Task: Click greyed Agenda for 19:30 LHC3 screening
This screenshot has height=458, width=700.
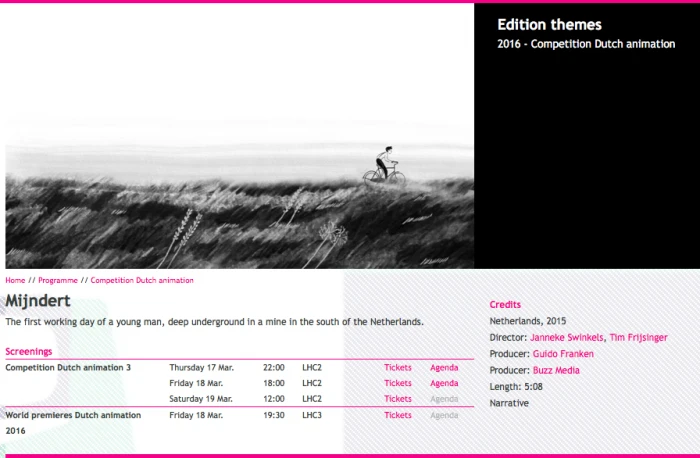Action: click(444, 415)
